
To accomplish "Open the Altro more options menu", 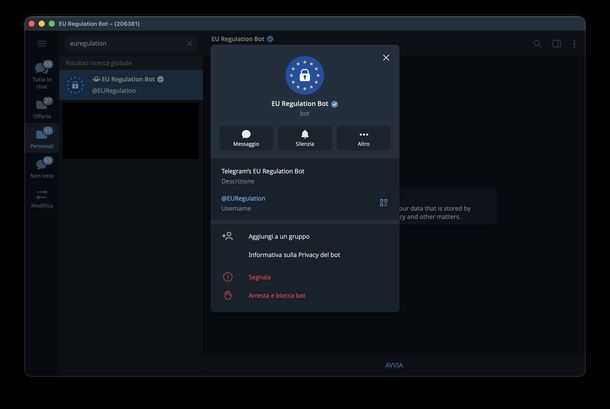I will pos(364,138).
